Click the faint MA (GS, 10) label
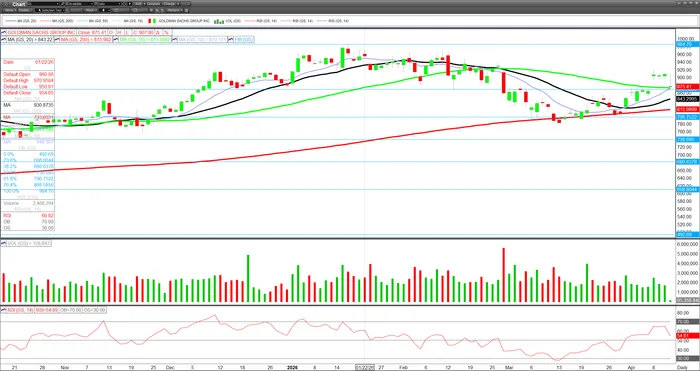This screenshot has height=371, width=700. tap(202, 39)
